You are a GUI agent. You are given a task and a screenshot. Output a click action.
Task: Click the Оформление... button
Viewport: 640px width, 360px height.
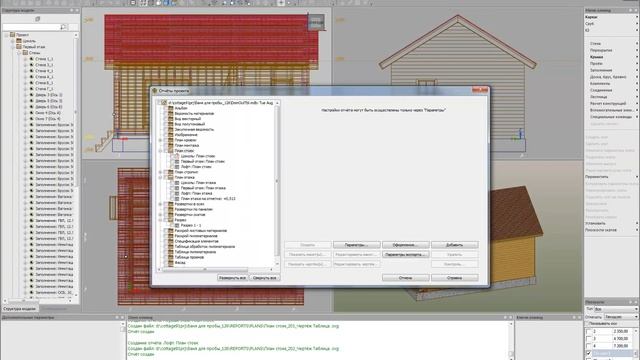click(405, 245)
